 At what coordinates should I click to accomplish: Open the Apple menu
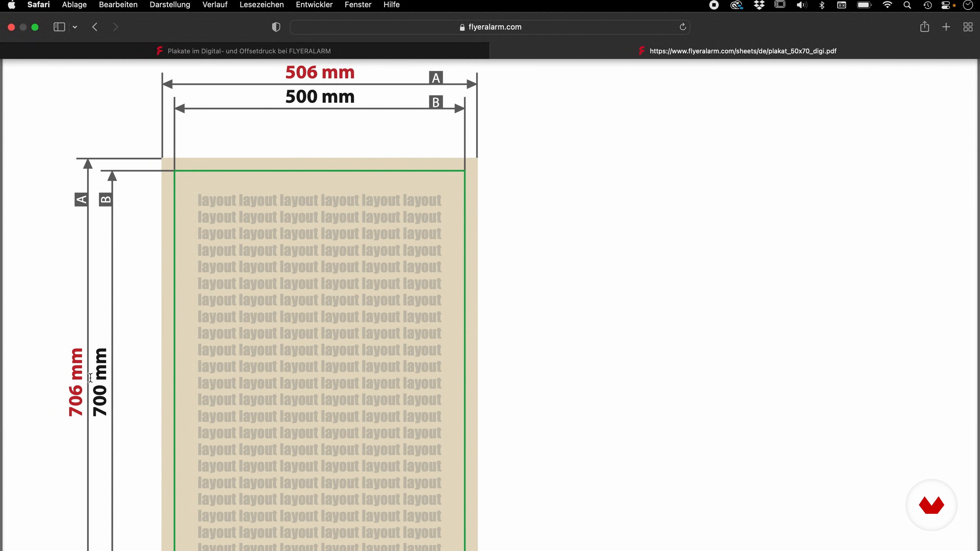11,5
